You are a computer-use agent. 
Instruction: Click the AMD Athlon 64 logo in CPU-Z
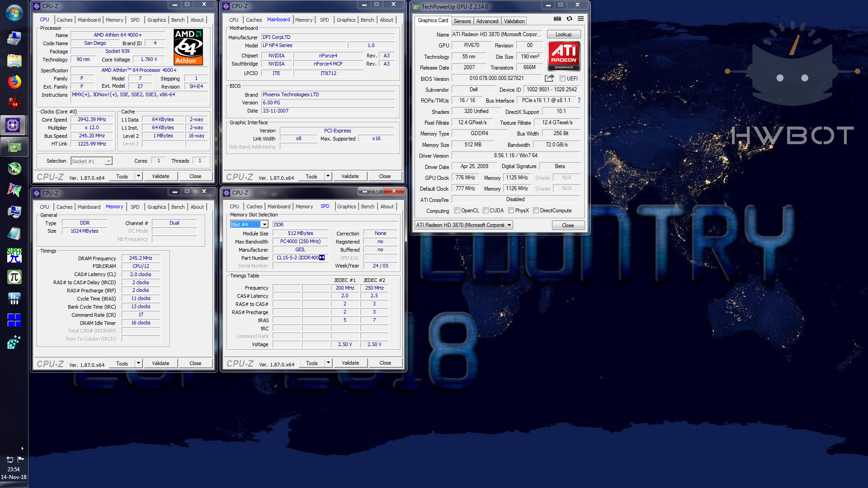pyautogui.click(x=188, y=47)
